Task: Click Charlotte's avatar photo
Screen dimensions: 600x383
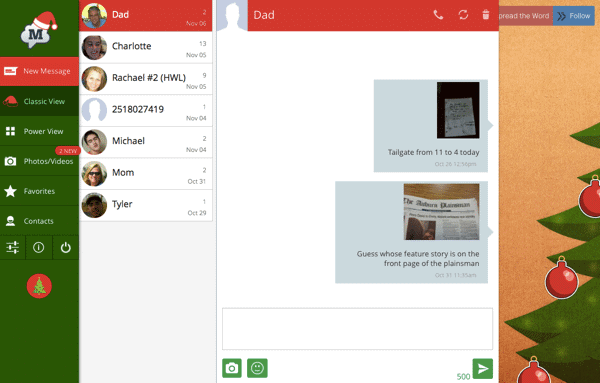Action: (x=94, y=47)
